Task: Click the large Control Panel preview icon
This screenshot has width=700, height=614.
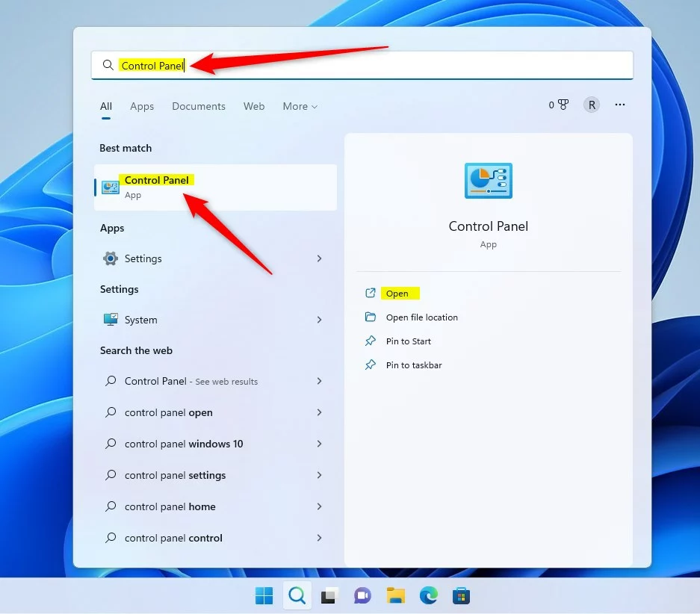Action: coord(489,181)
